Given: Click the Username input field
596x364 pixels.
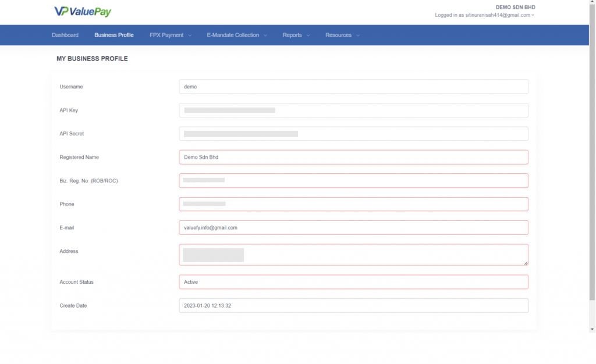Looking at the screenshot, I should coord(353,87).
